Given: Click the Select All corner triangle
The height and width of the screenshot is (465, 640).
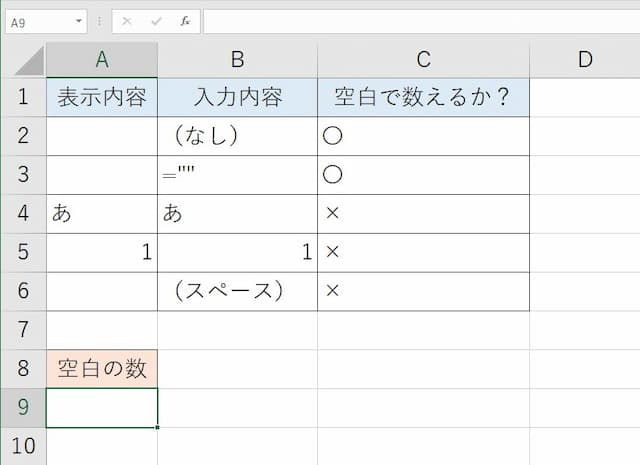Looking at the screenshot, I should [29, 60].
